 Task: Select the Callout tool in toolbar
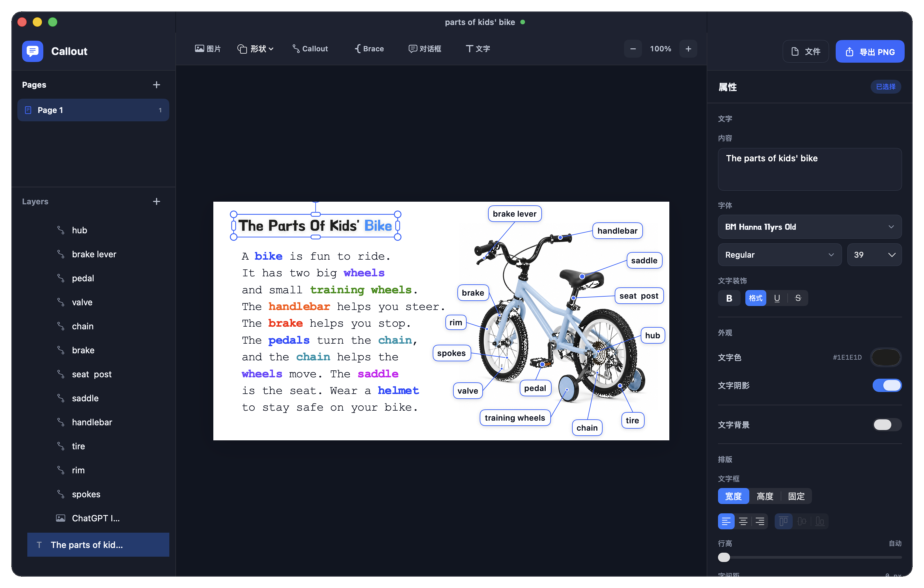(x=310, y=49)
